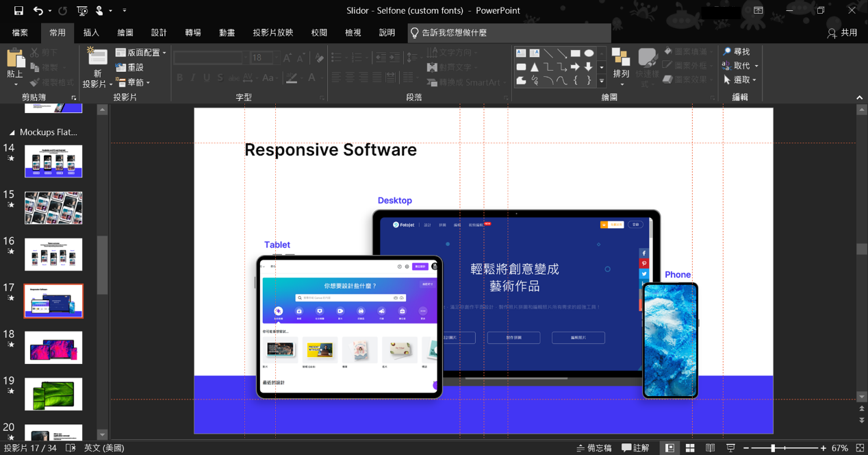
Task: Collapse the Mockups Flat section in slide panel
Action: [x=12, y=132]
